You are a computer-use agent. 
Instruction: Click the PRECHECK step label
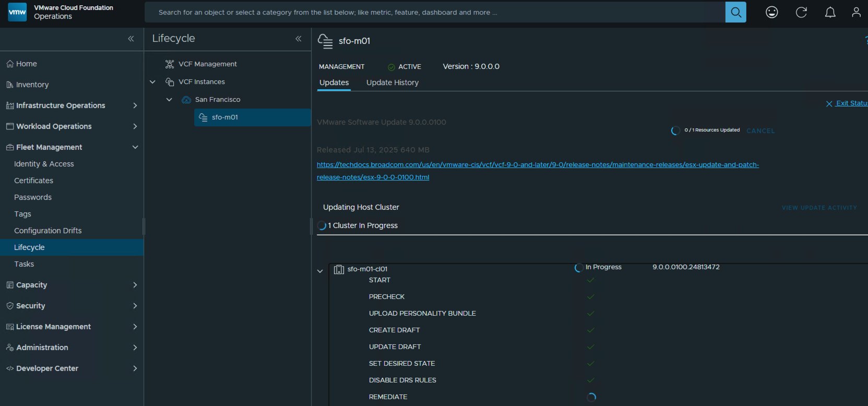tap(387, 297)
